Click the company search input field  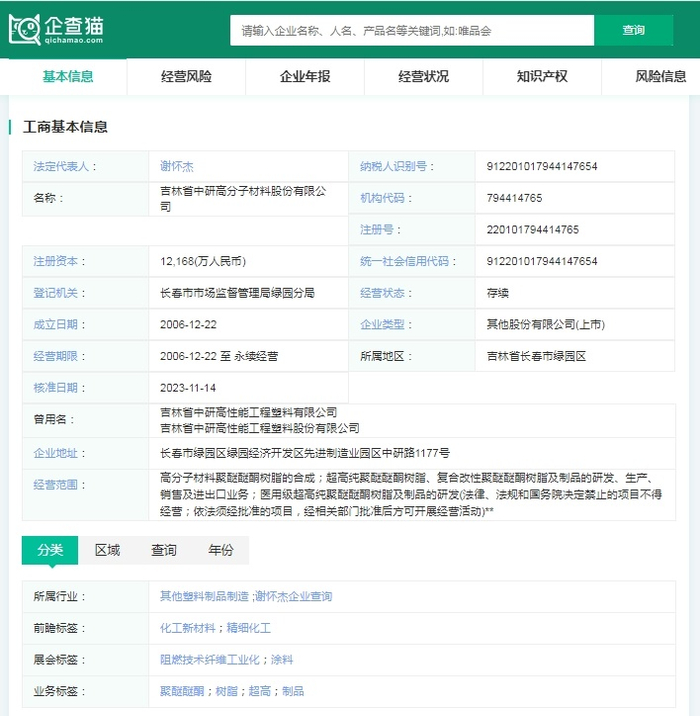pyautogui.click(x=412, y=31)
